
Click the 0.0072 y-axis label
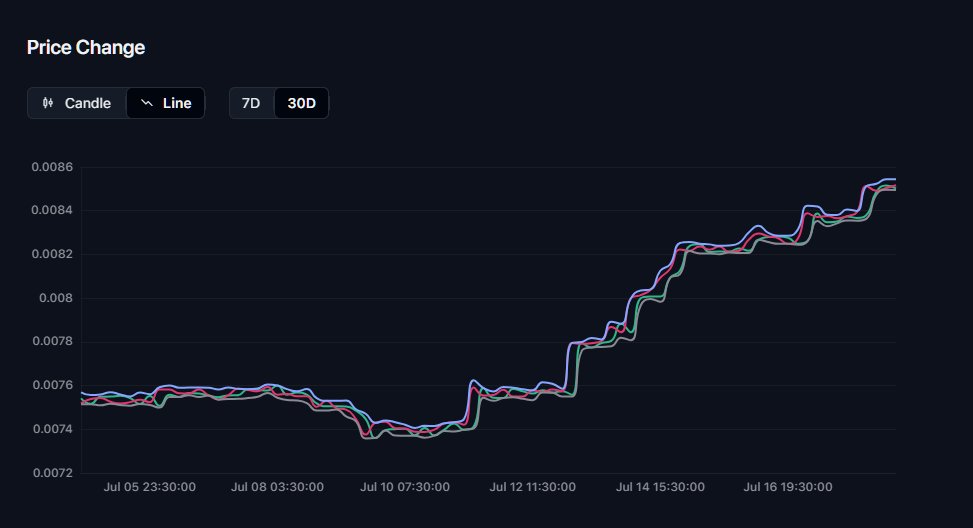pos(52,473)
